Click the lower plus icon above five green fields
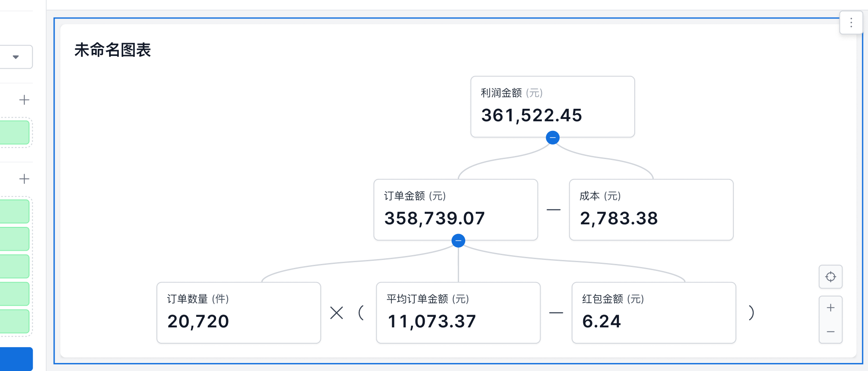 click(x=24, y=179)
